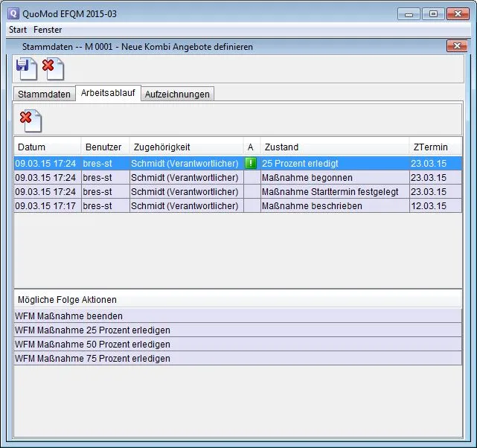The image size is (477, 448).
Task: Sort table by Datum column header
Action: coord(46,147)
